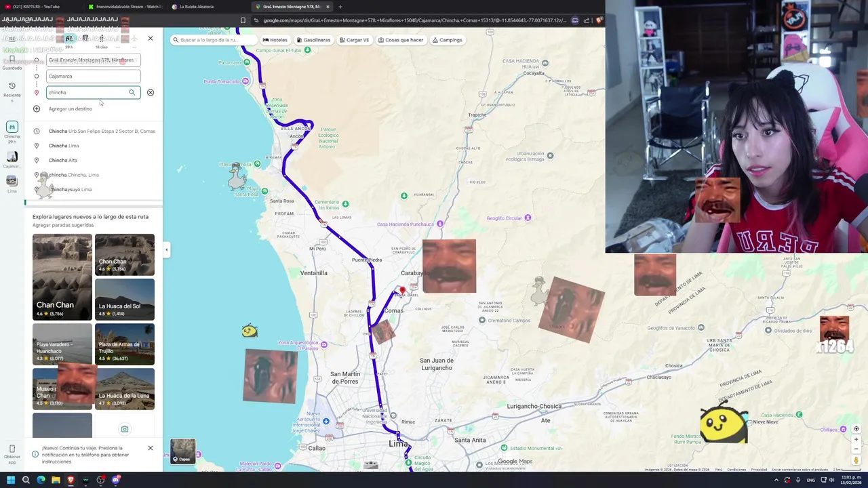Open taskbar search

26,480
